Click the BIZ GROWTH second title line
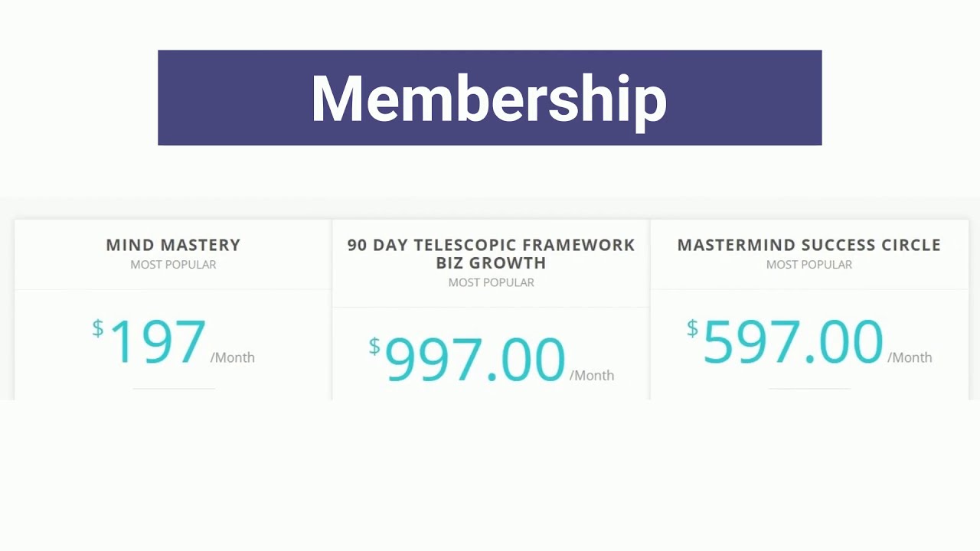 pos(491,263)
